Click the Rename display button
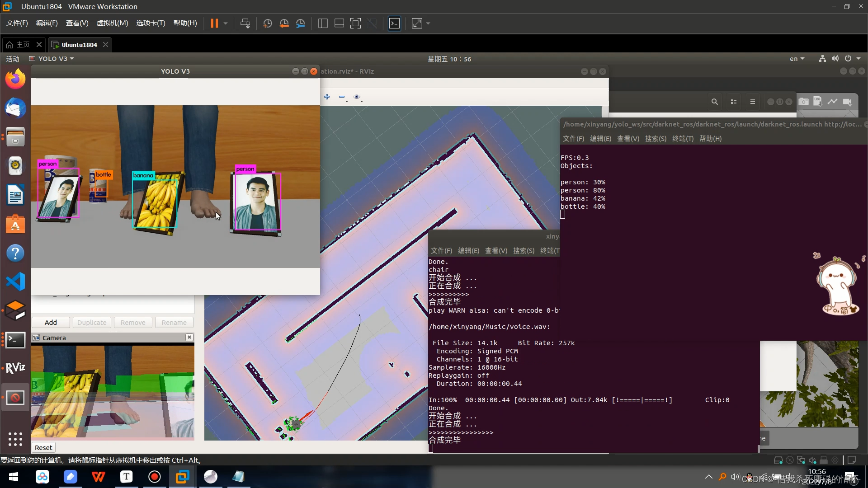Screen dimensions: 868x488 pos(174,322)
